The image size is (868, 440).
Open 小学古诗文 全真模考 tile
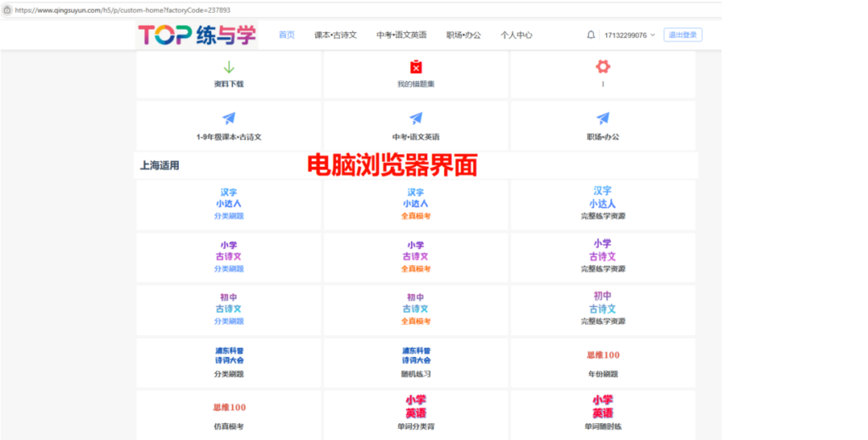pyautogui.click(x=415, y=258)
